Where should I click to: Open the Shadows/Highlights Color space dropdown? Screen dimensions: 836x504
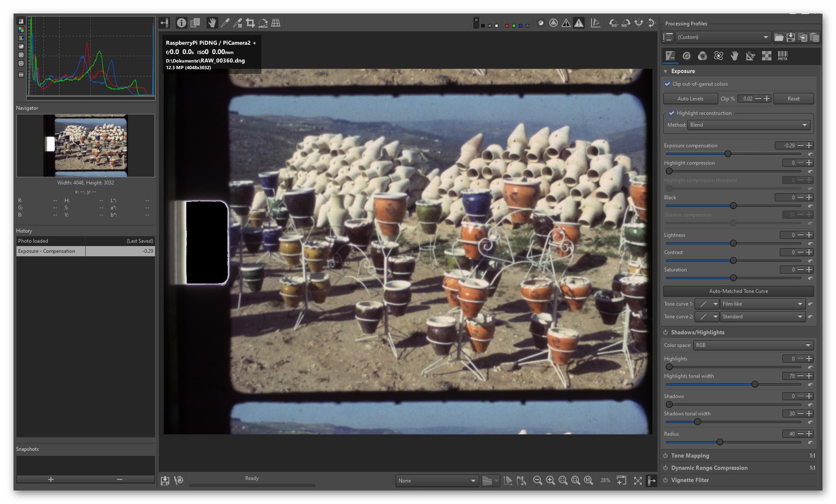point(753,345)
